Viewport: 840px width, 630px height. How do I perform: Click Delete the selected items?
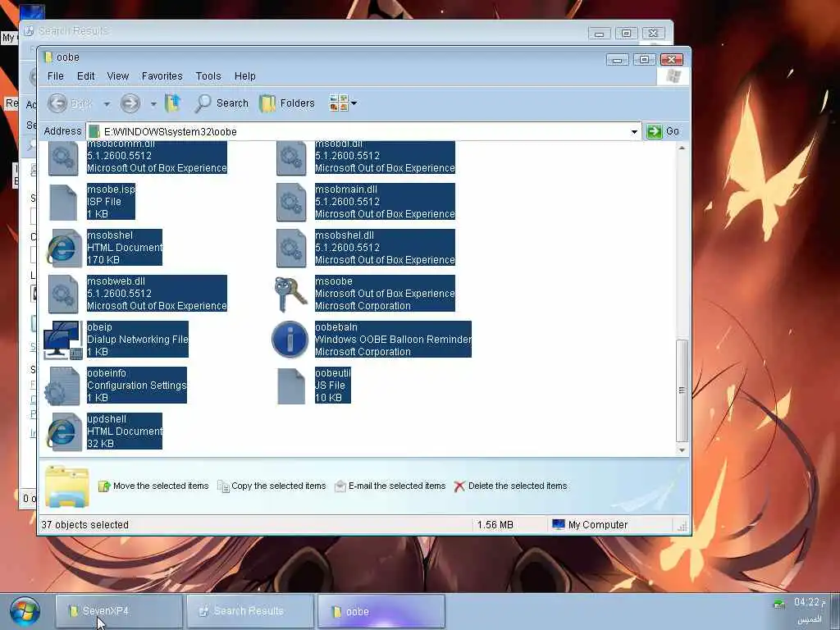(x=510, y=486)
